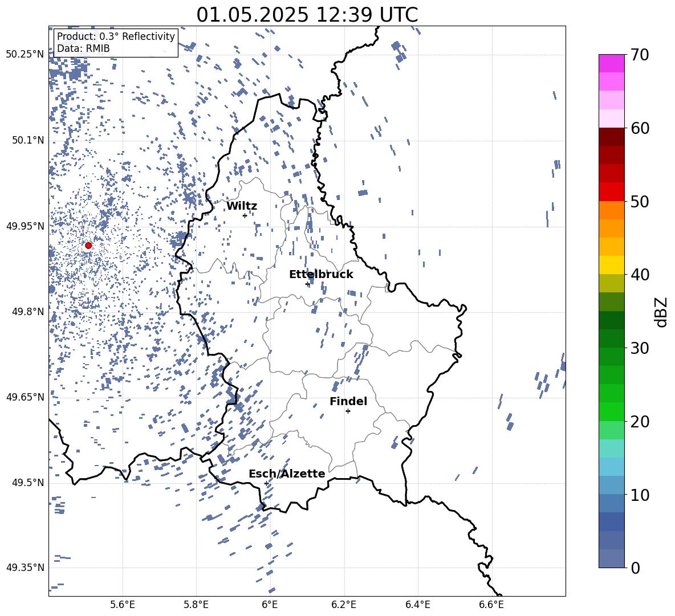Viewport: 675px width, 616px height.
Task: Click the Esch/Alzette station cross marker
Action: pos(266,483)
